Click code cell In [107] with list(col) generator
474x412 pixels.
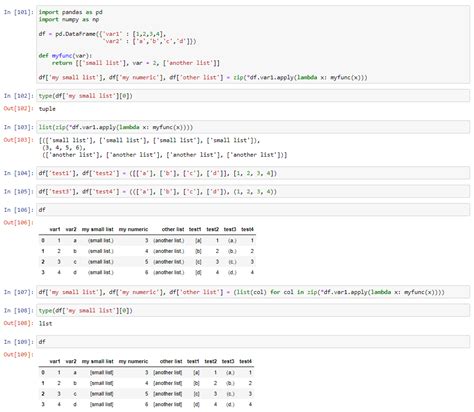coord(253,292)
